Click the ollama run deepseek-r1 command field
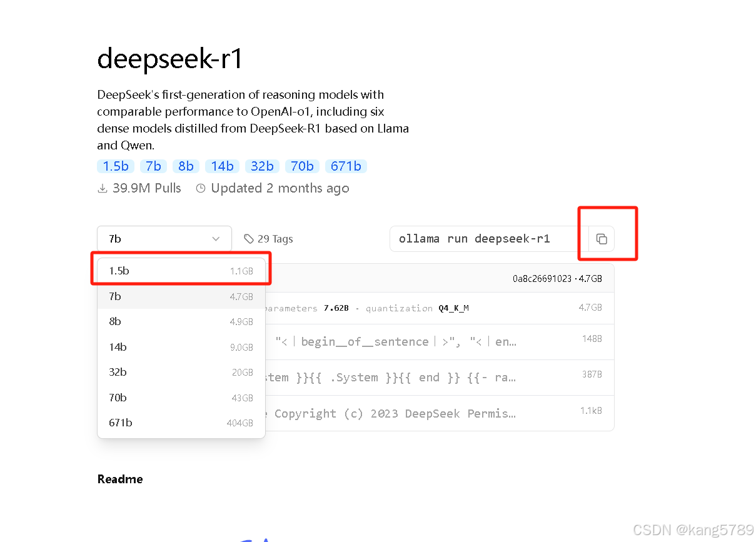The image size is (756, 542). click(x=489, y=239)
